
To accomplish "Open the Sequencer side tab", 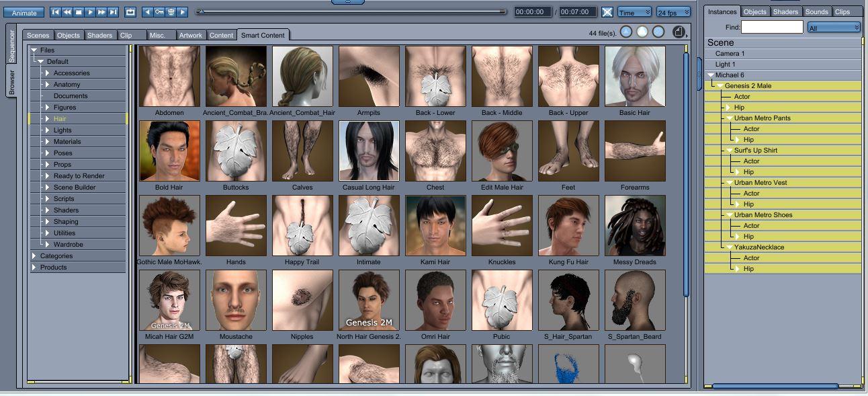I will click(11, 46).
